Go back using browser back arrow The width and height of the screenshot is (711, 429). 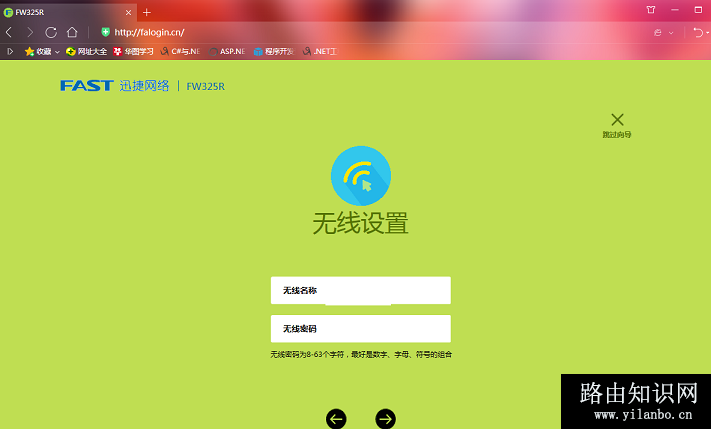[x=9, y=32]
